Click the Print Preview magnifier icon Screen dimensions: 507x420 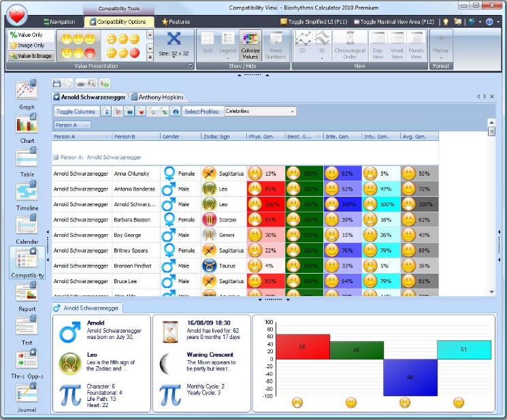point(92,84)
